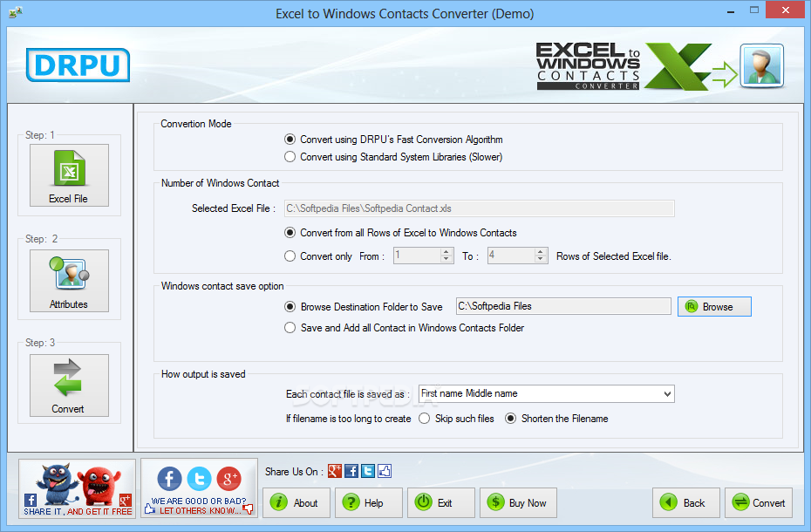Click the green Excel X logo
This screenshot has width=811, height=532.
(x=678, y=66)
